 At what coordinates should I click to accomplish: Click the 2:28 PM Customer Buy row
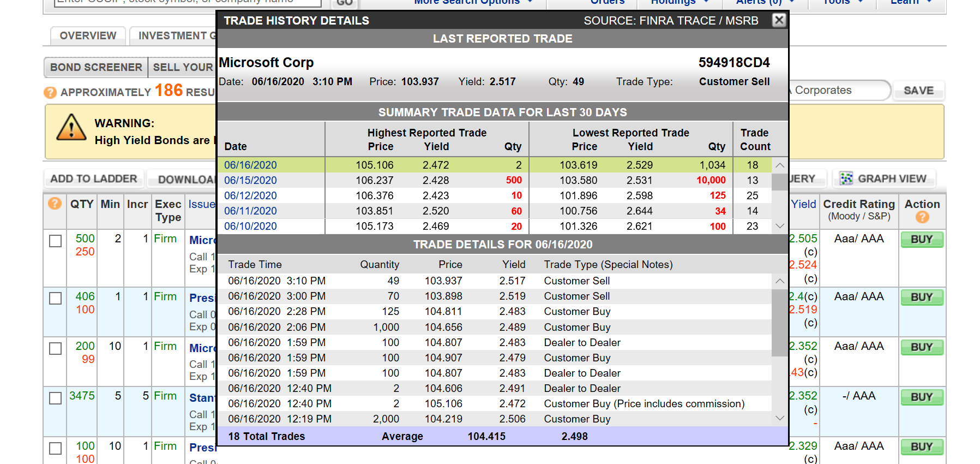coord(495,311)
